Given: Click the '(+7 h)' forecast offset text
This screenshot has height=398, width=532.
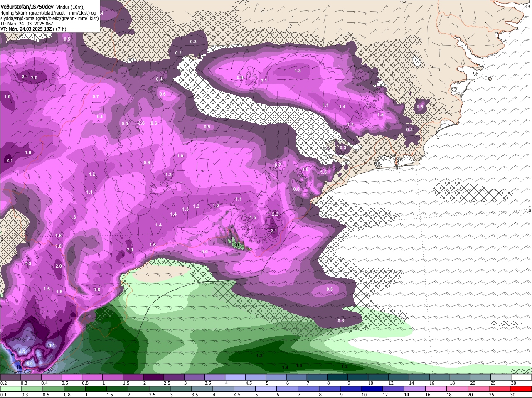Looking at the screenshot, I should coord(59,29).
